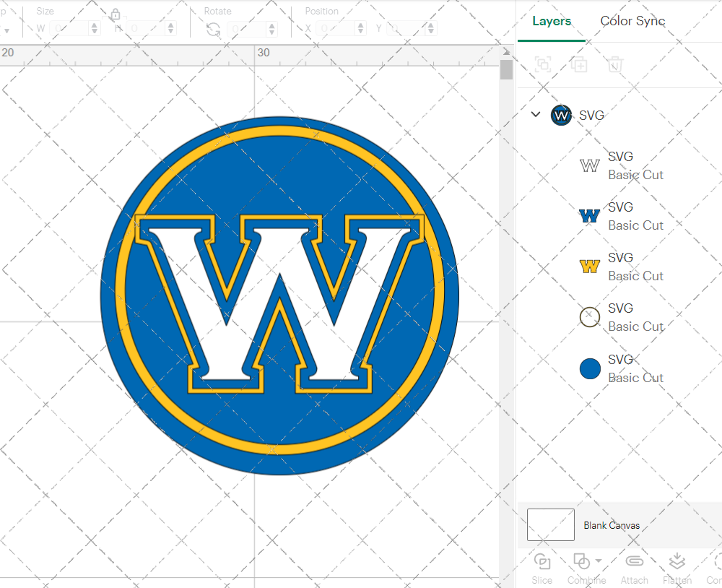This screenshot has width=722, height=588.
Task: Toggle the size aspect ratio lock
Action: coord(115,14)
